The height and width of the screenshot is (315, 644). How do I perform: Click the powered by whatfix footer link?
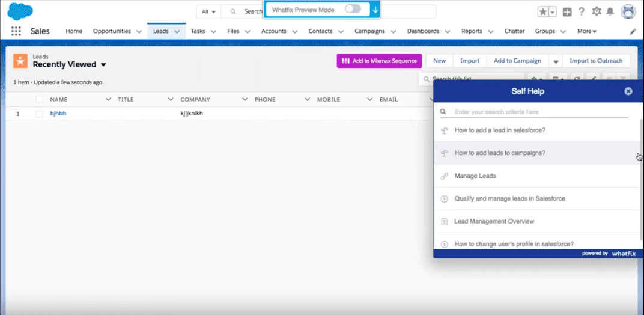(x=609, y=254)
